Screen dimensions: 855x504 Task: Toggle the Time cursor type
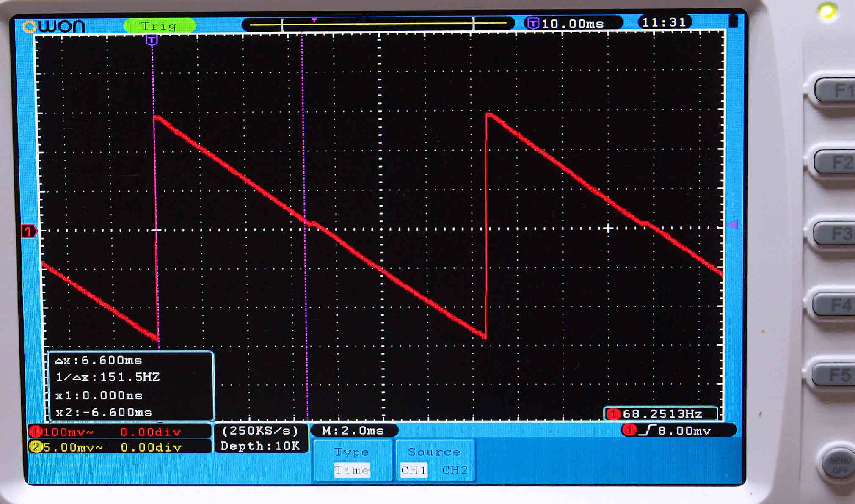coord(352,470)
